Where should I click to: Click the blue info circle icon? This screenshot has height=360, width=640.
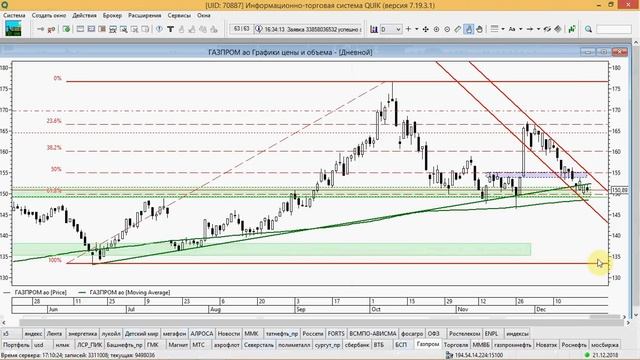pos(159,29)
